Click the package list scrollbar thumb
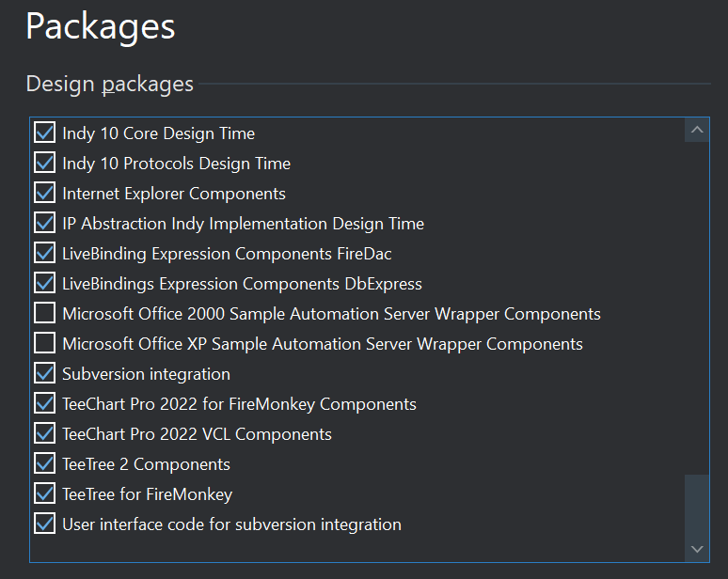 tap(697, 507)
